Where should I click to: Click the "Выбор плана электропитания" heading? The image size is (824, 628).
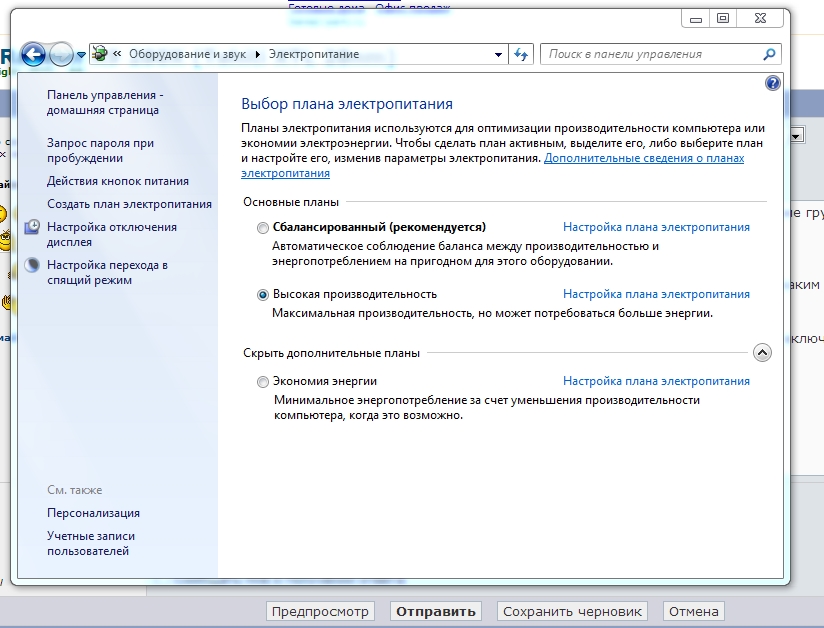(x=347, y=104)
